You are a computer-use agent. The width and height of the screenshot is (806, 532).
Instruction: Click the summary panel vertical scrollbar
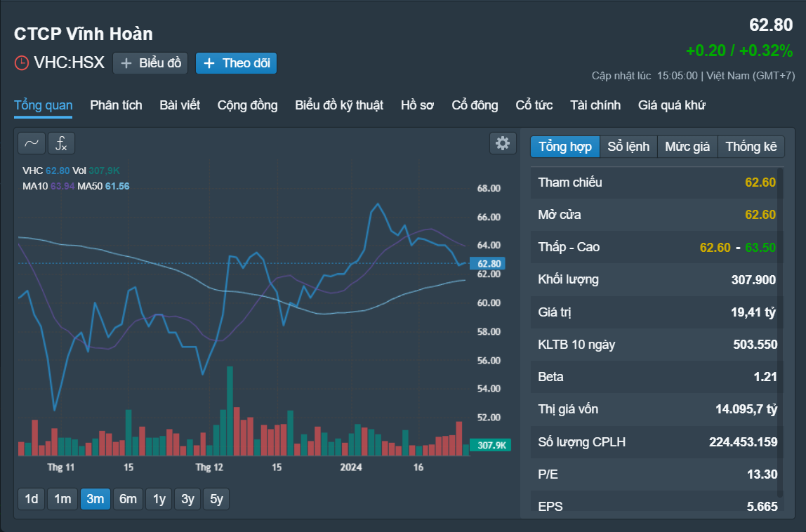coord(781,332)
